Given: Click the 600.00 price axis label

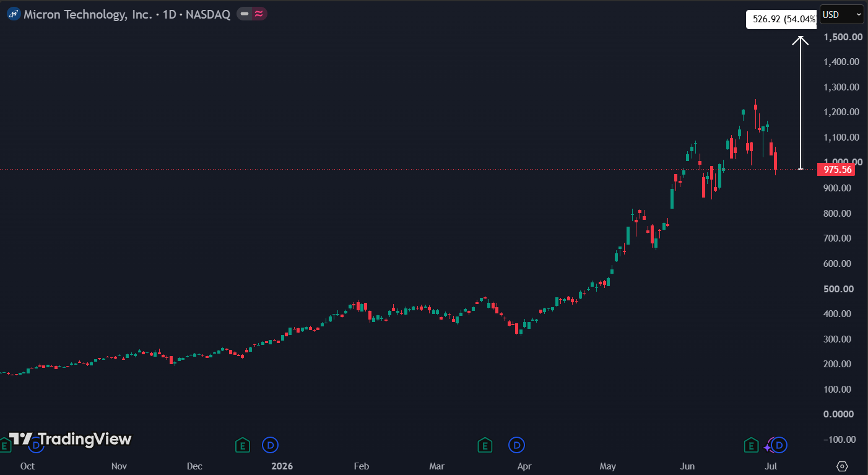Looking at the screenshot, I should [x=838, y=263].
